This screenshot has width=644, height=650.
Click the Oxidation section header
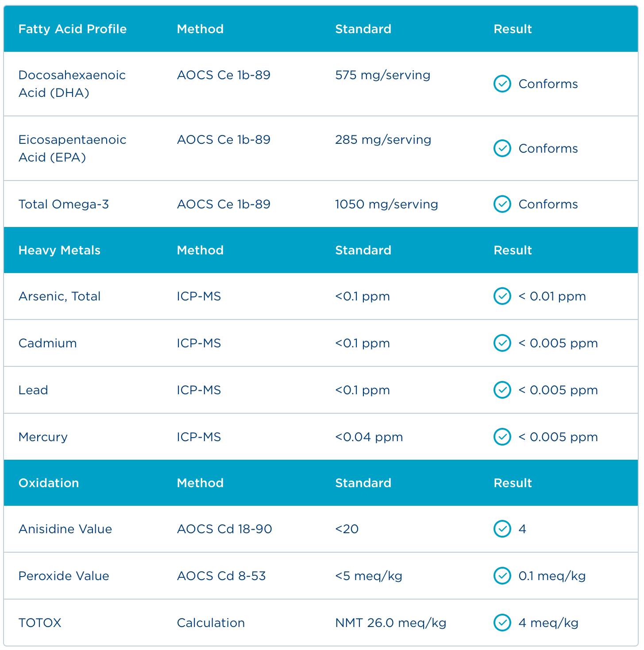[49, 483]
